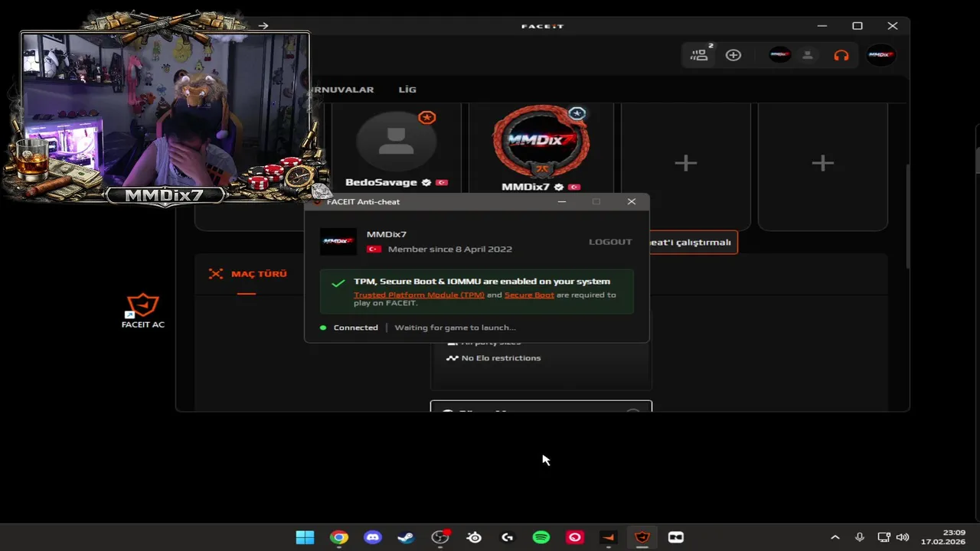Click the Anti-cheat çalıştırmalı warning button

(693, 242)
